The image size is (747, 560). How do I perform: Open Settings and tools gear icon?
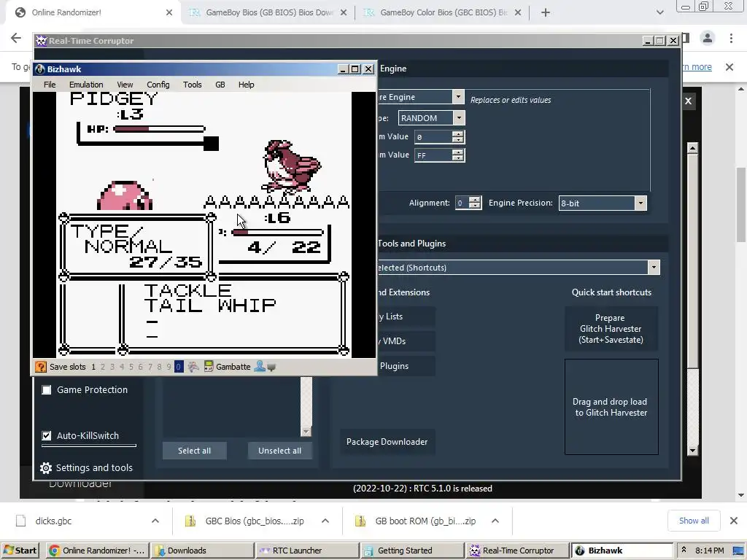46,468
